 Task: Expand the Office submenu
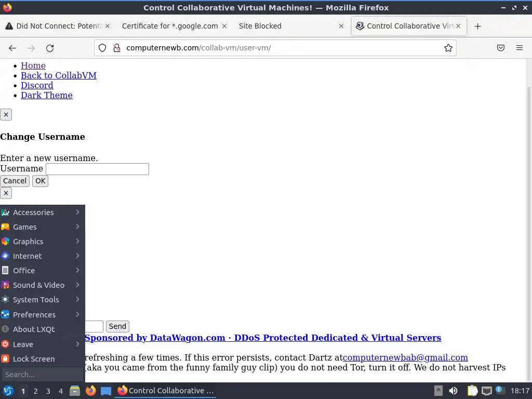pyautogui.click(x=43, y=271)
